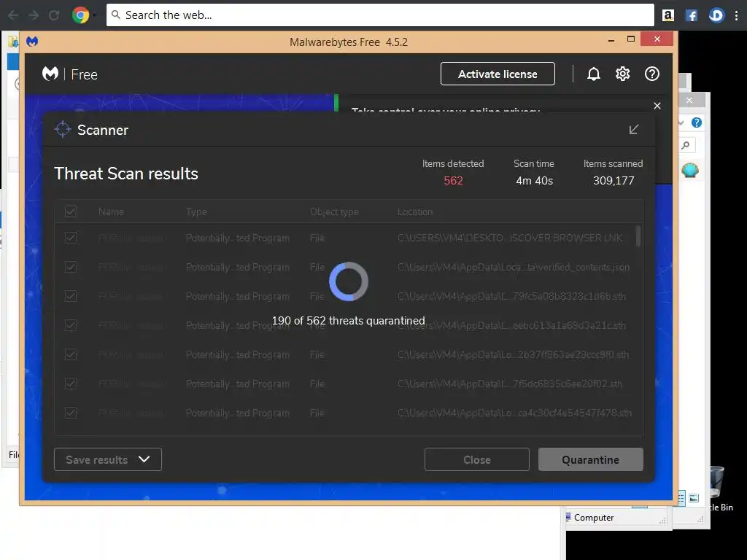Click the path ending verified_contents.json

pyautogui.click(x=514, y=268)
